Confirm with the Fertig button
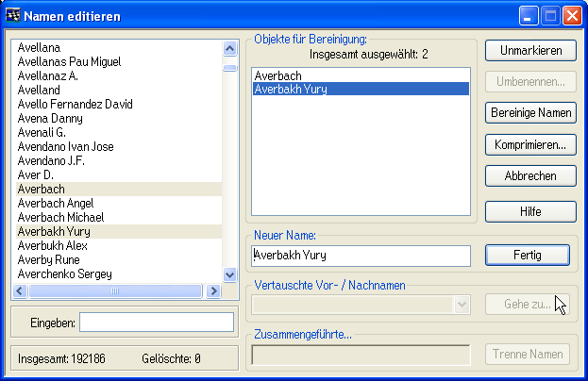 [528, 255]
